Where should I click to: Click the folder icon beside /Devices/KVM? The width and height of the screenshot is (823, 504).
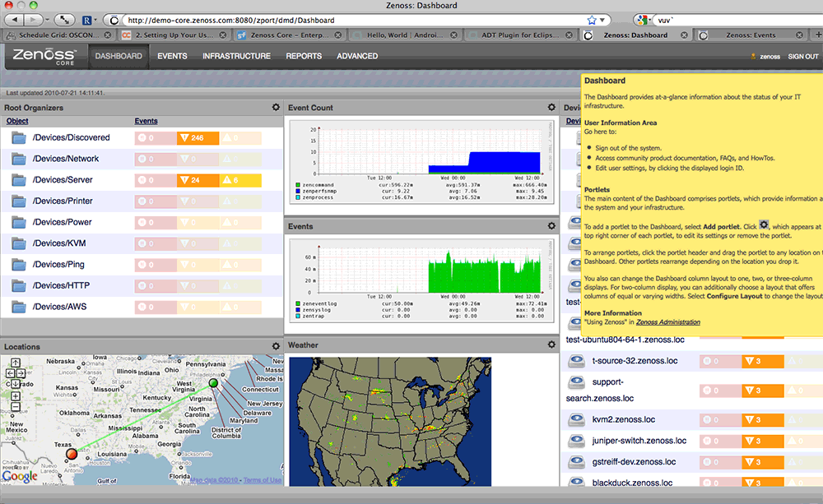(x=19, y=243)
